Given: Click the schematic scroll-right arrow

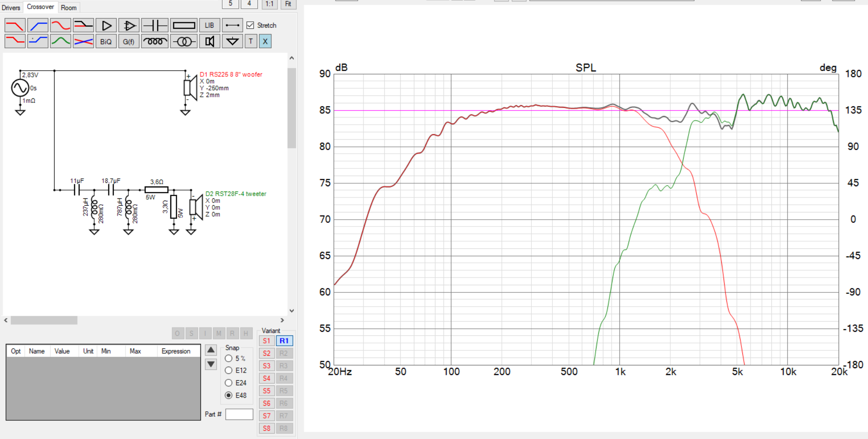Looking at the screenshot, I should click(282, 320).
